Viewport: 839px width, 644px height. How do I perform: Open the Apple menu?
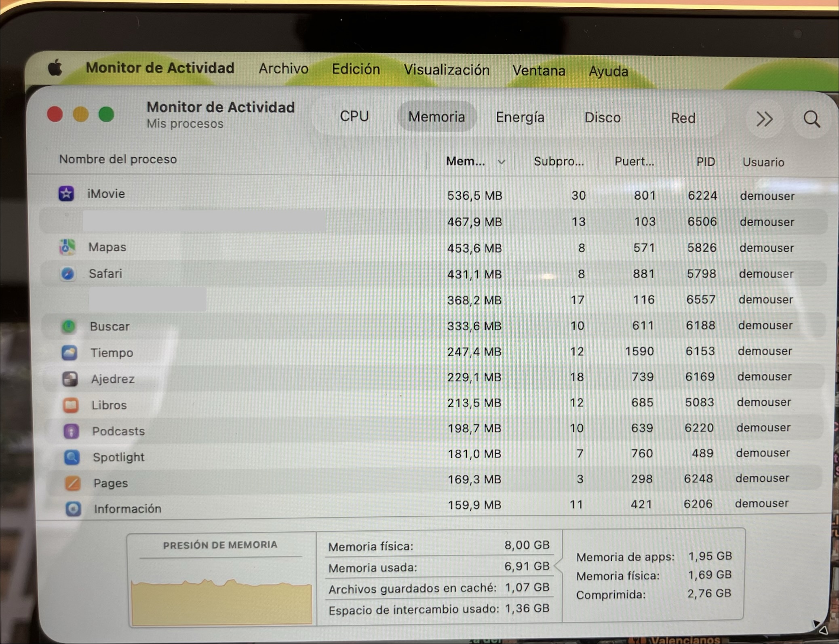[x=55, y=67]
